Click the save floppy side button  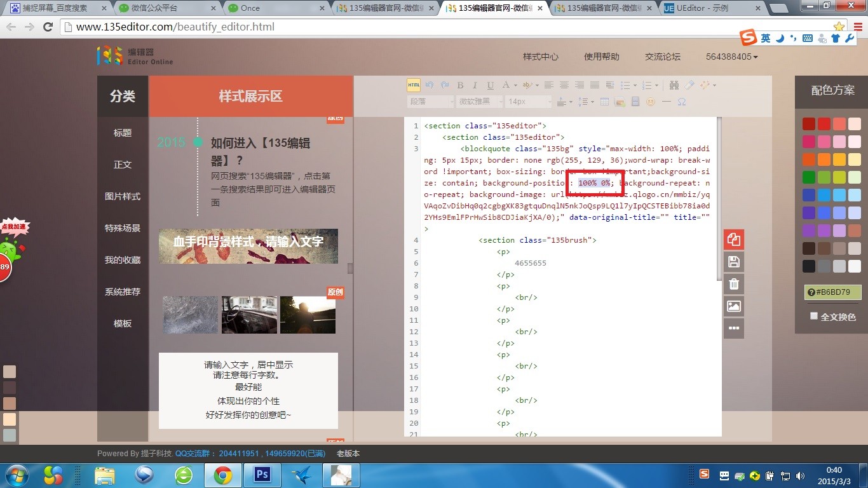click(x=733, y=262)
